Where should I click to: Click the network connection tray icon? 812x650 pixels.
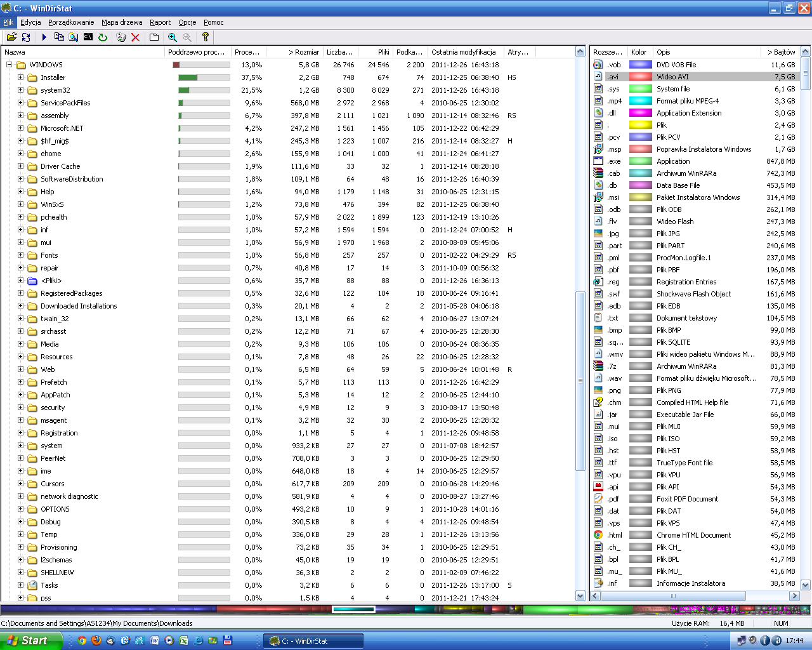coord(741,641)
